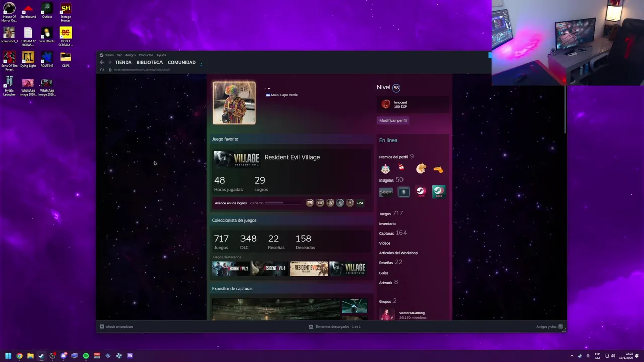
Task: Go forward with the Steam forward arrow
Action: point(109,63)
